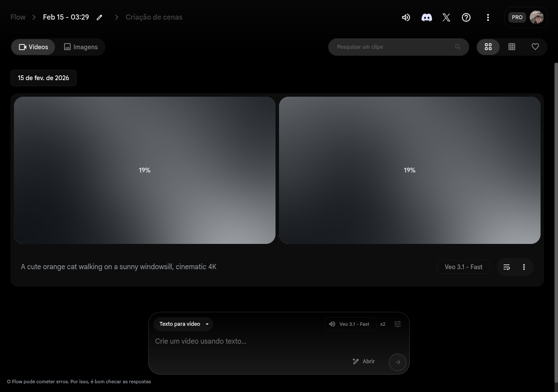The image size is (558, 392).
Task: Open the clip's three-dot options menu
Action: (524, 267)
